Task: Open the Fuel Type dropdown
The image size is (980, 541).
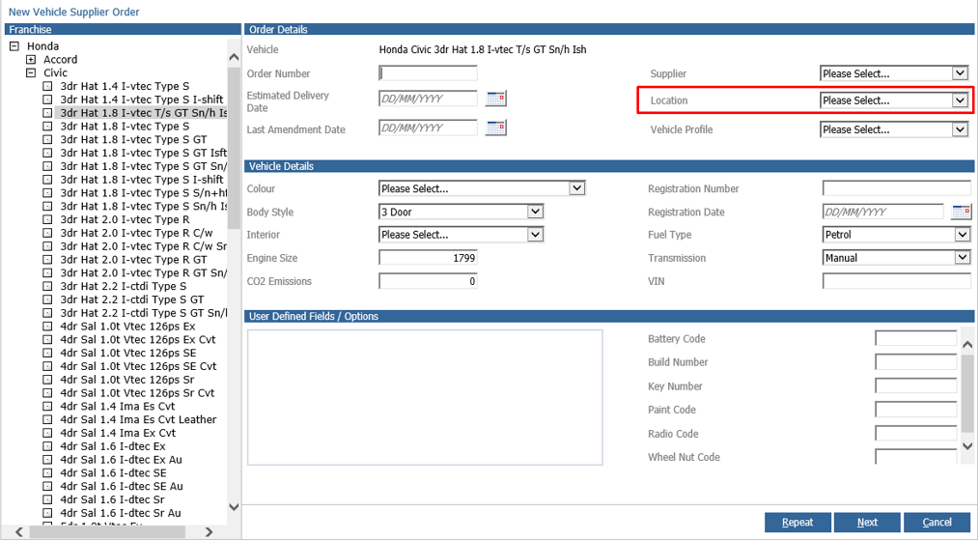Action: tap(897, 235)
